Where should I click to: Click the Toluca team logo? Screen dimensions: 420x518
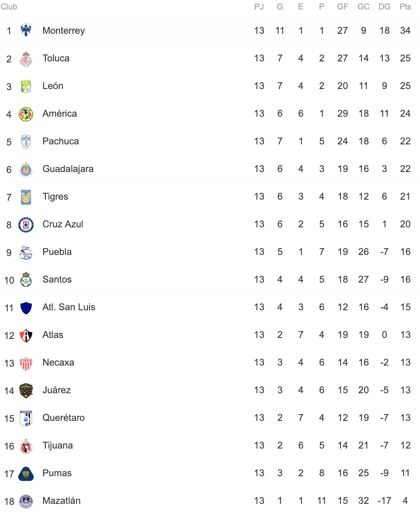point(26,59)
